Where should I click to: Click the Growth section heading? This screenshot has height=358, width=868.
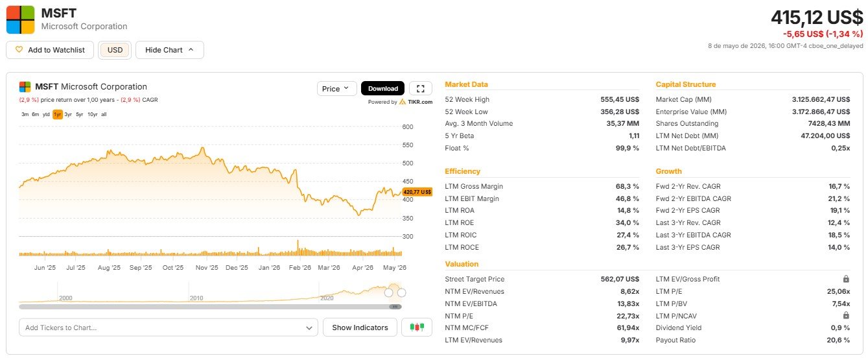[668, 171]
